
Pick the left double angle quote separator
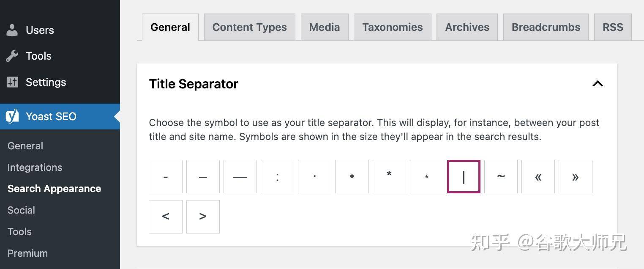pyautogui.click(x=538, y=176)
